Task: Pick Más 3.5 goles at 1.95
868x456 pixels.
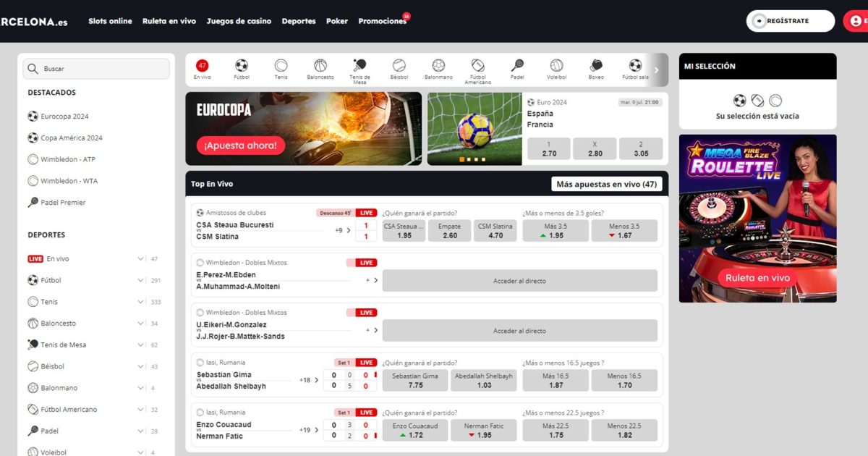Action: click(555, 230)
